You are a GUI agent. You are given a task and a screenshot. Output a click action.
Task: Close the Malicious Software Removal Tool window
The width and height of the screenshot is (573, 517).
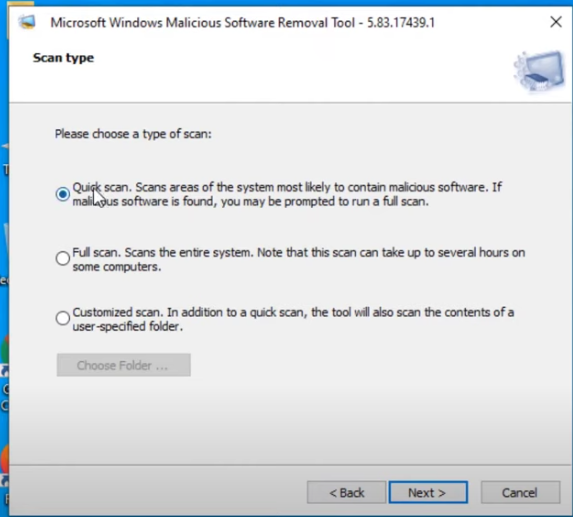555,22
